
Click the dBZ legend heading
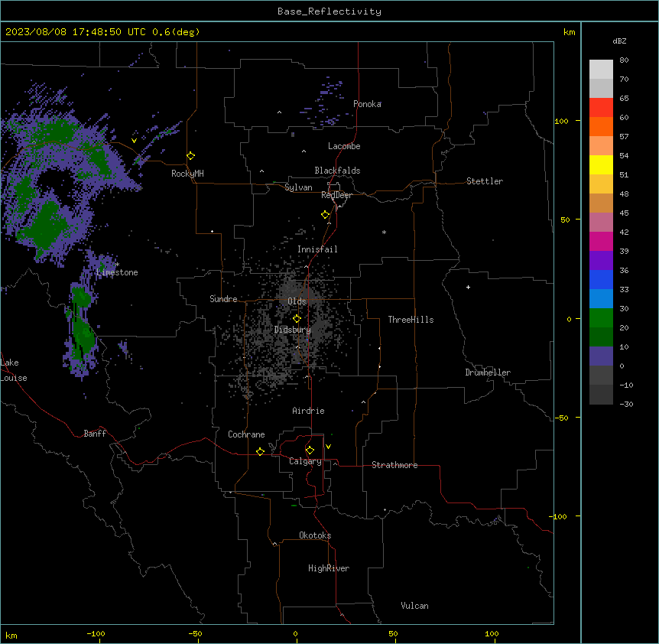point(619,41)
